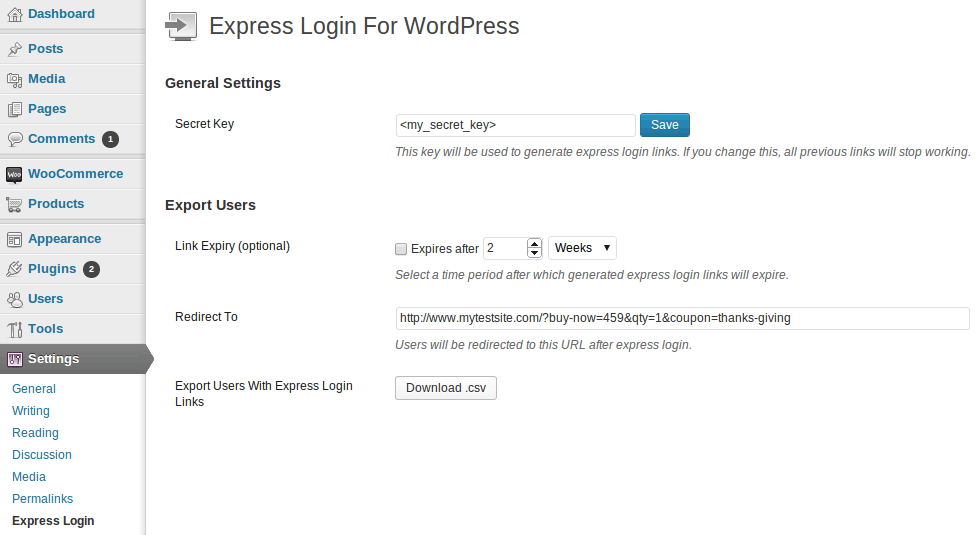This screenshot has height=535, width=979.
Task: Click the secret key help description text
Action: [x=683, y=152]
